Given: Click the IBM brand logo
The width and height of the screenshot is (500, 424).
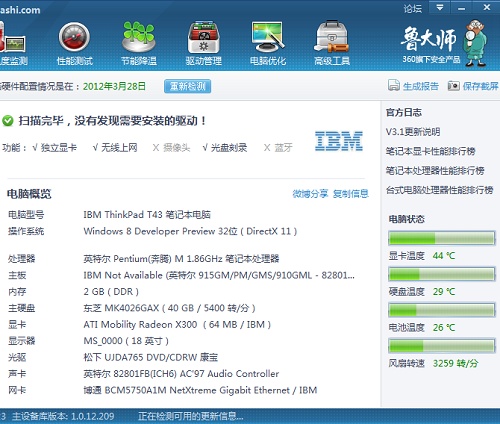Looking at the screenshot, I should (x=339, y=141).
